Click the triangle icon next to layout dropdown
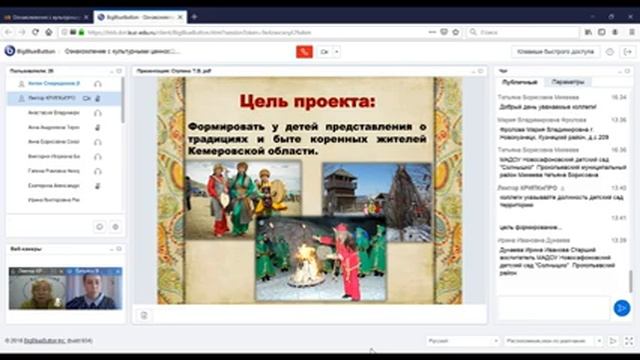The height and width of the screenshot is (360, 640). click(x=613, y=340)
